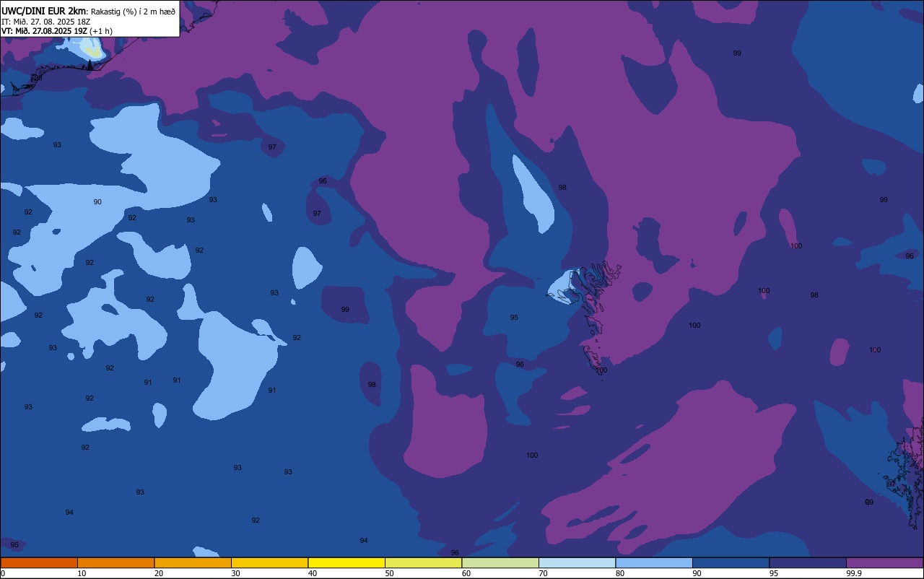Click the model title 'UWC/DINI EUR 2km'
924x579 pixels.
coord(43,10)
